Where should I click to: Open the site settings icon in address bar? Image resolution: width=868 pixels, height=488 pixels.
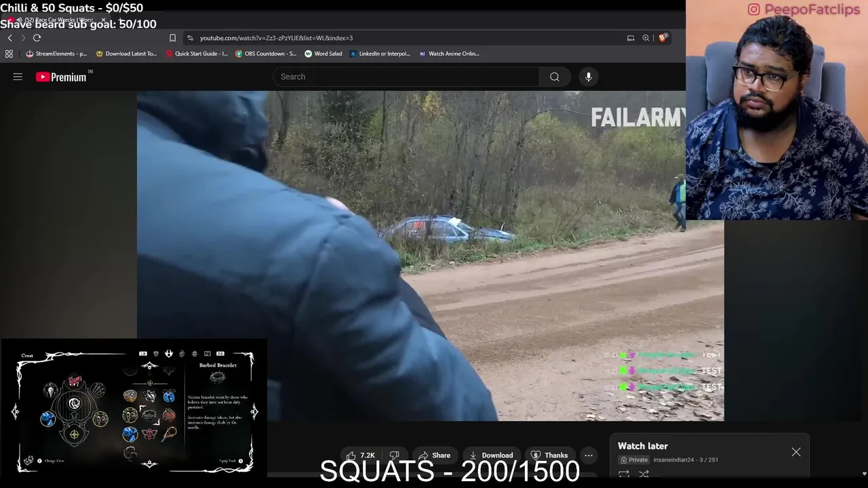point(190,38)
